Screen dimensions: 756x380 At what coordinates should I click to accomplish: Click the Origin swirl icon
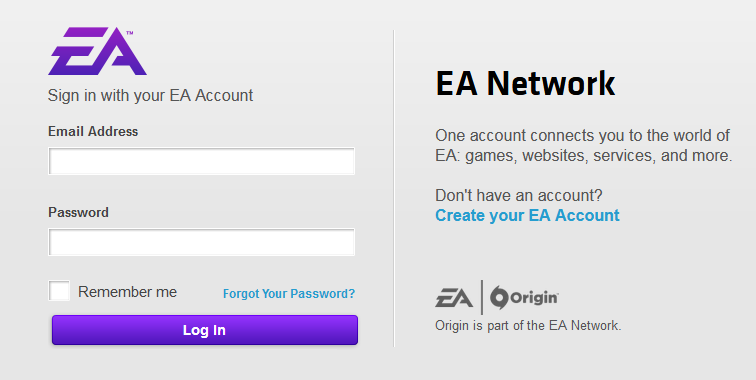tap(499, 298)
